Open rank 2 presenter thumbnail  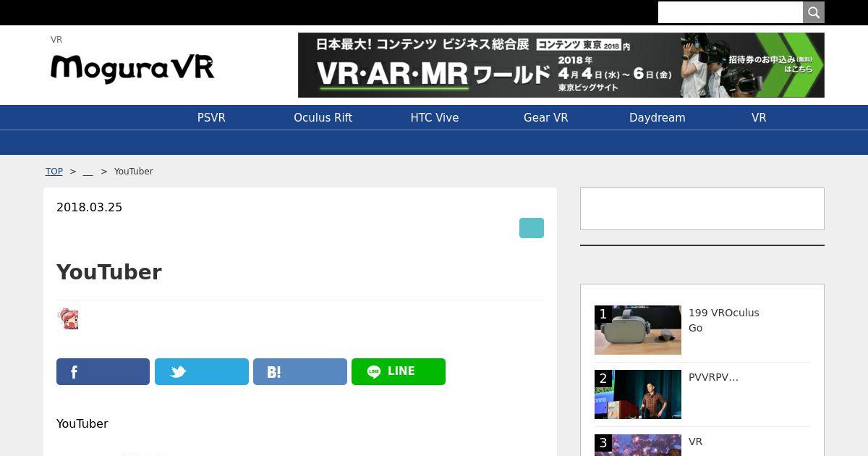pos(638,394)
